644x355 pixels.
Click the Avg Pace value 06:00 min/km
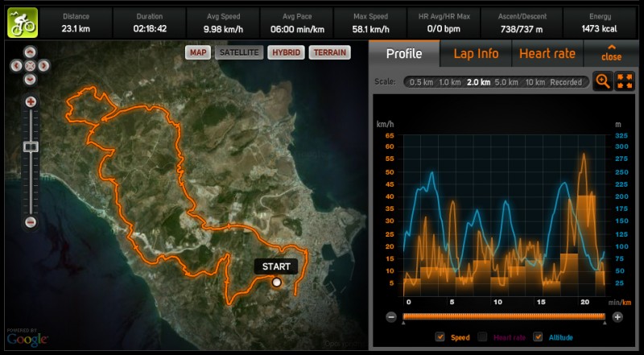[x=297, y=29]
